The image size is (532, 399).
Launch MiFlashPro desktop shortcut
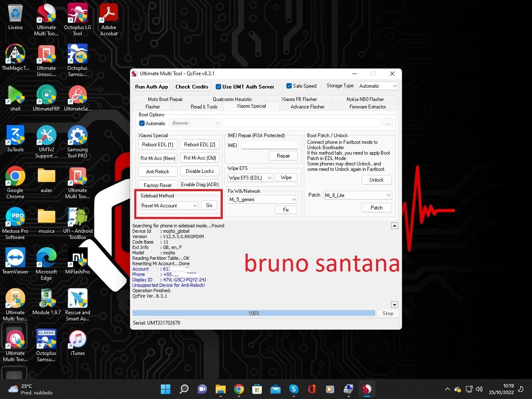pos(77,261)
